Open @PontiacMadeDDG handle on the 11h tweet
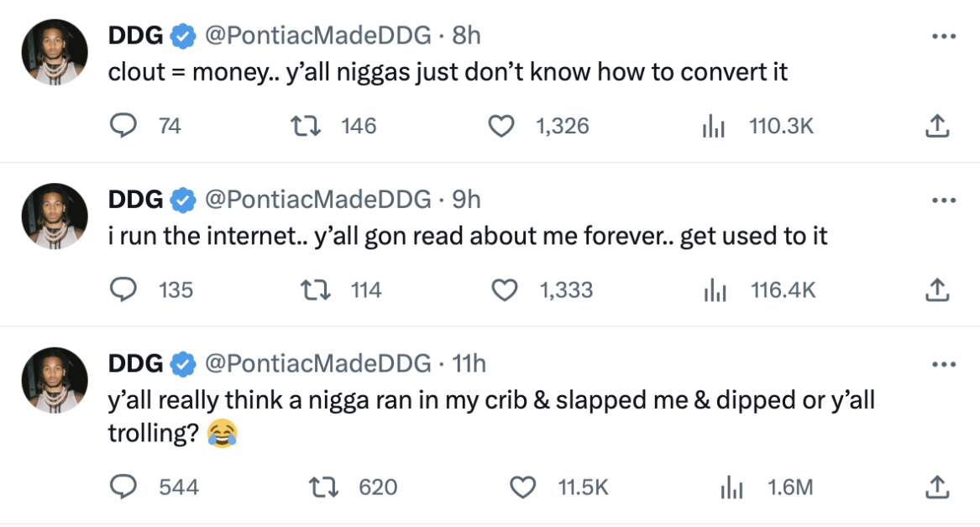The width and height of the screenshot is (980, 527). (x=318, y=363)
